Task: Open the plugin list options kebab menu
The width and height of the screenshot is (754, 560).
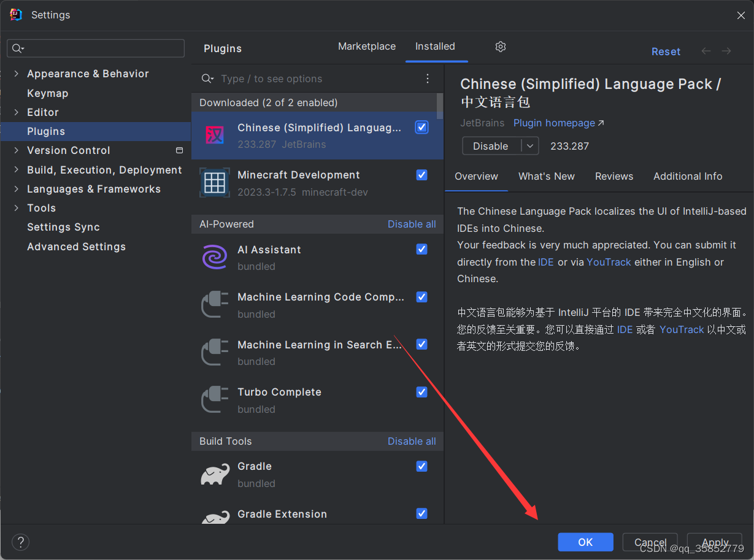Action: coord(428,79)
